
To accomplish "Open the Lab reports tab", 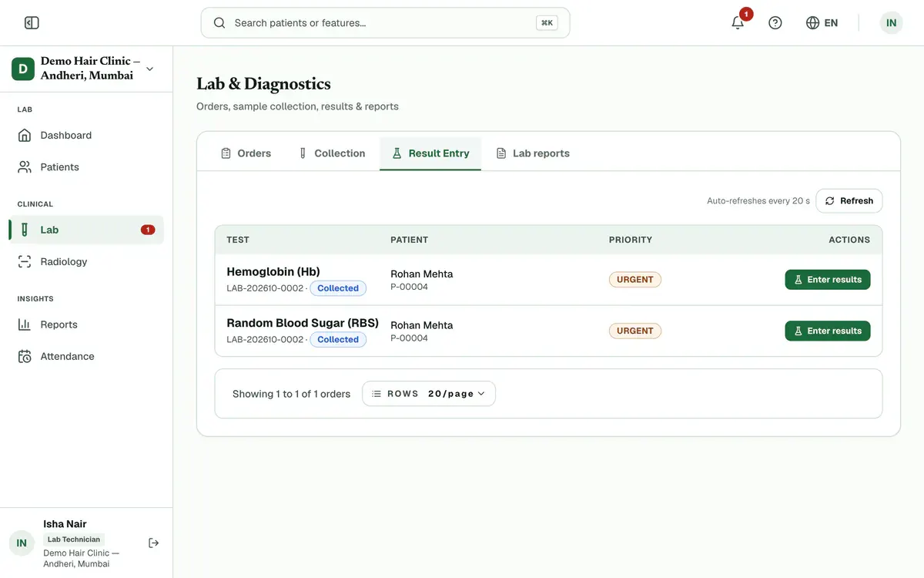I will pos(533,153).
